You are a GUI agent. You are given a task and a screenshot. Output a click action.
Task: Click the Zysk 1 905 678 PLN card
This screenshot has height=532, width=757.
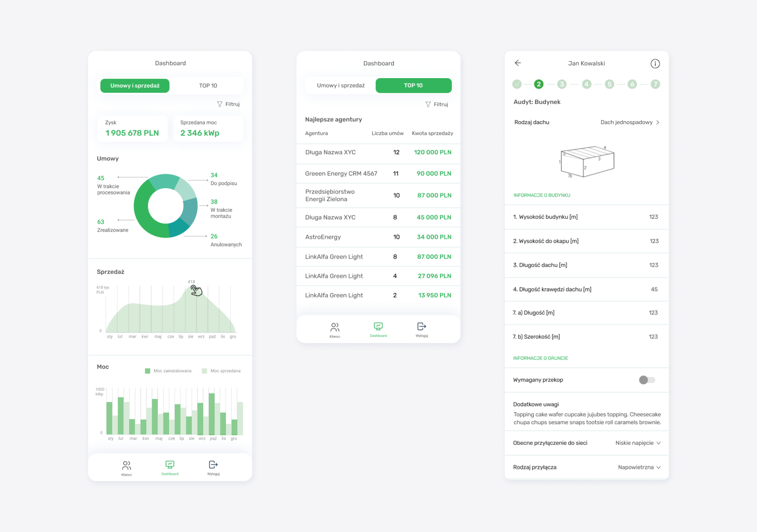132,129
